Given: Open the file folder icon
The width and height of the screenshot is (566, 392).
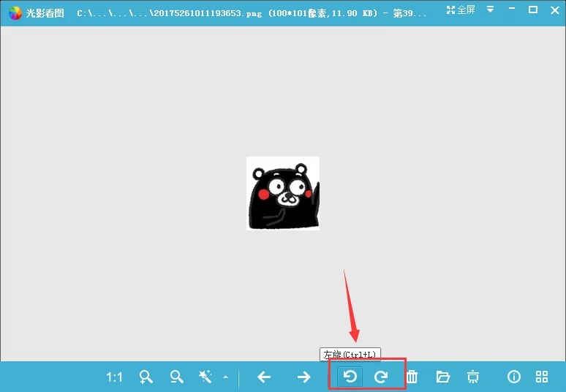Looking at the screenshot, I should pyautogui.click(x=442, y=377).
